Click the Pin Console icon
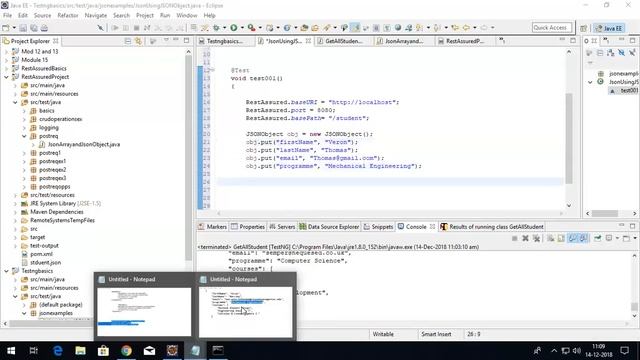This screenshot has width=640, height=360. [x=598, y=238]
